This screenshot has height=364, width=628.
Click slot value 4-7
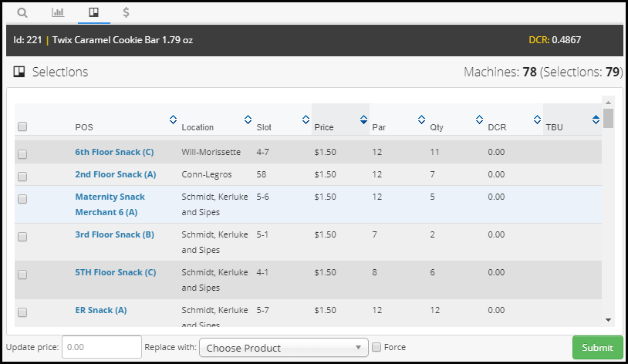263,152
